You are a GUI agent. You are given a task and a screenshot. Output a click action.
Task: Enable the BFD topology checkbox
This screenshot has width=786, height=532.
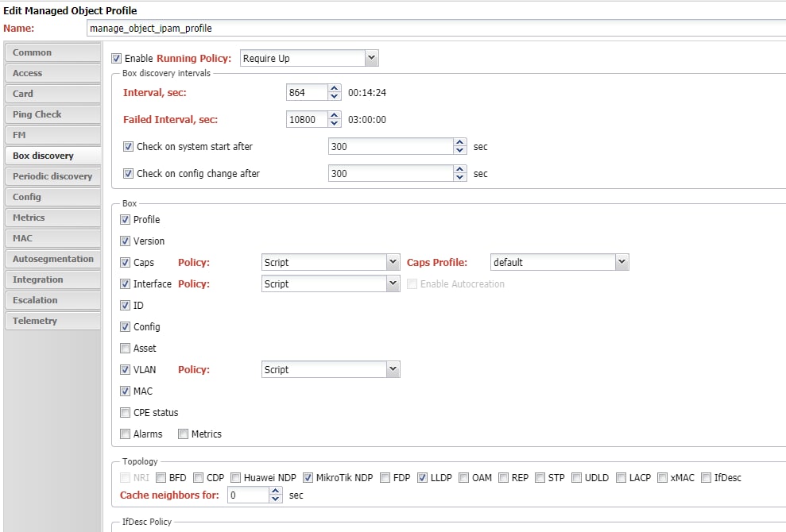161,478
